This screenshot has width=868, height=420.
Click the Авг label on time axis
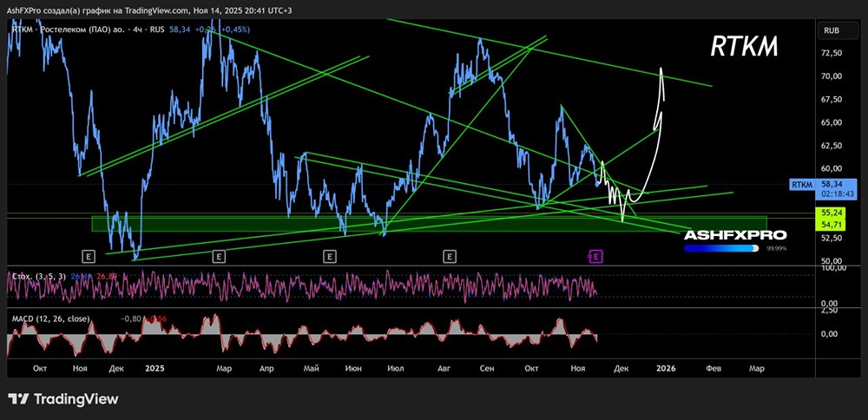pyautogui.click(x=443, y=369)
